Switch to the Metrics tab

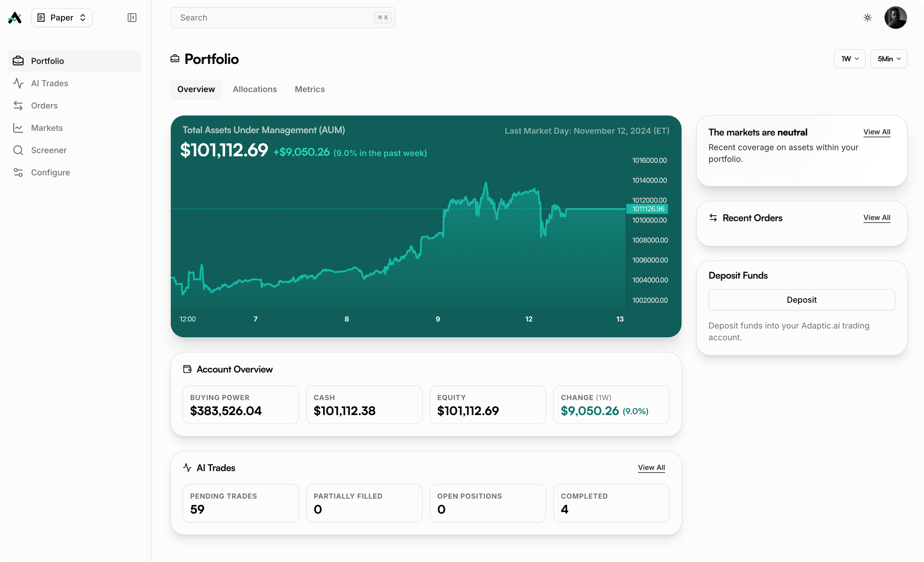(x=309, y=89)
